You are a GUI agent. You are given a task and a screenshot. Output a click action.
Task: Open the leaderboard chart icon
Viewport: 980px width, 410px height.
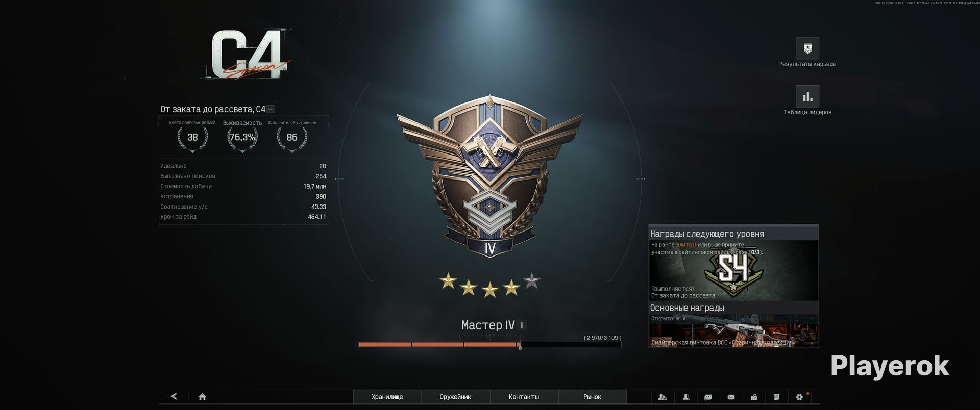pyautogui.click(x=807, y=97)
